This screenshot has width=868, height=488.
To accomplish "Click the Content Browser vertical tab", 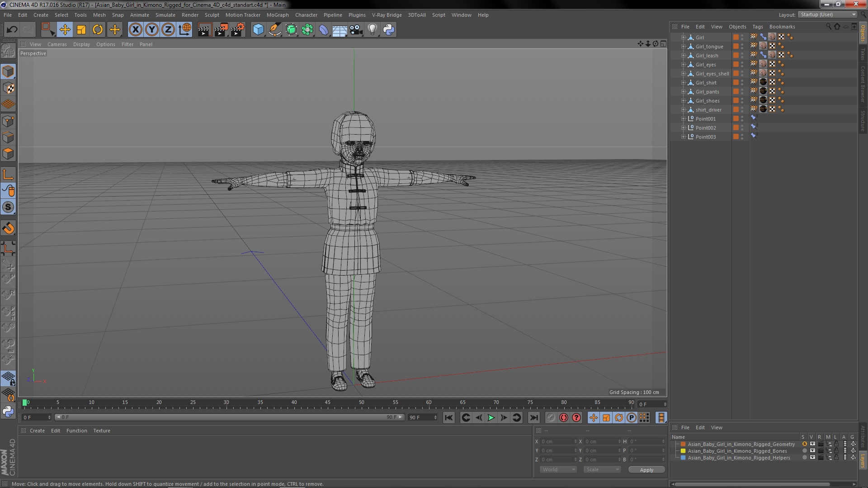I will click(863, 84).
